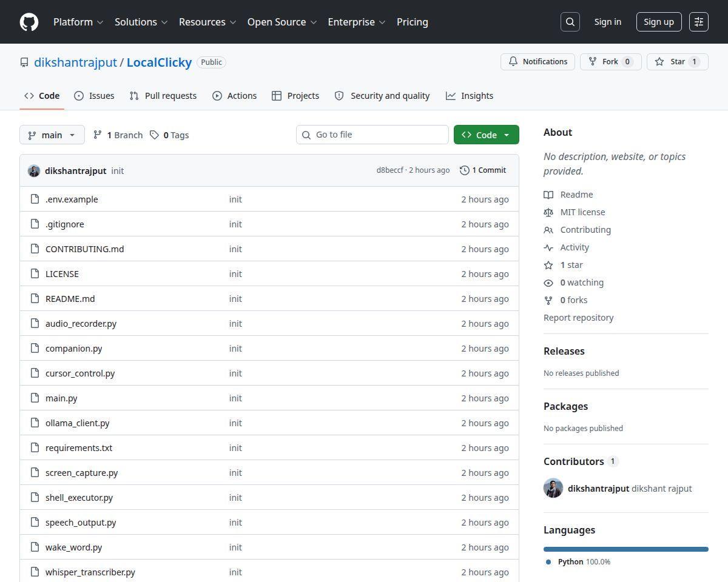
Task: Switch to the Issues tab
Action: (x=94, y=96)
